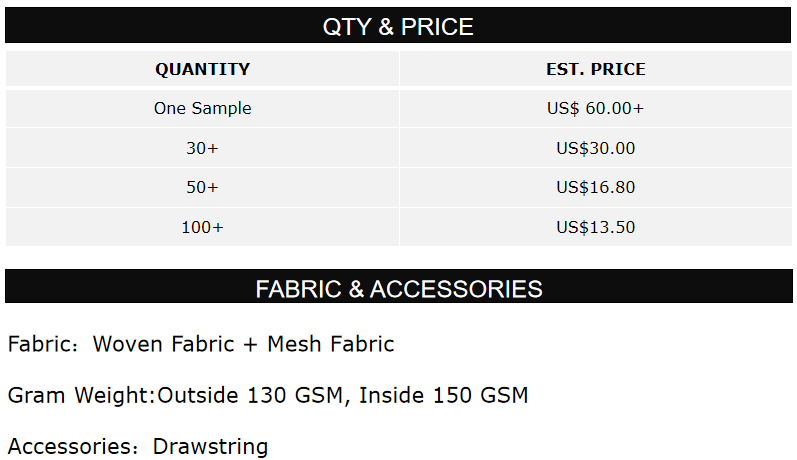Click the US$30.00 price cell

coord(596,148)
